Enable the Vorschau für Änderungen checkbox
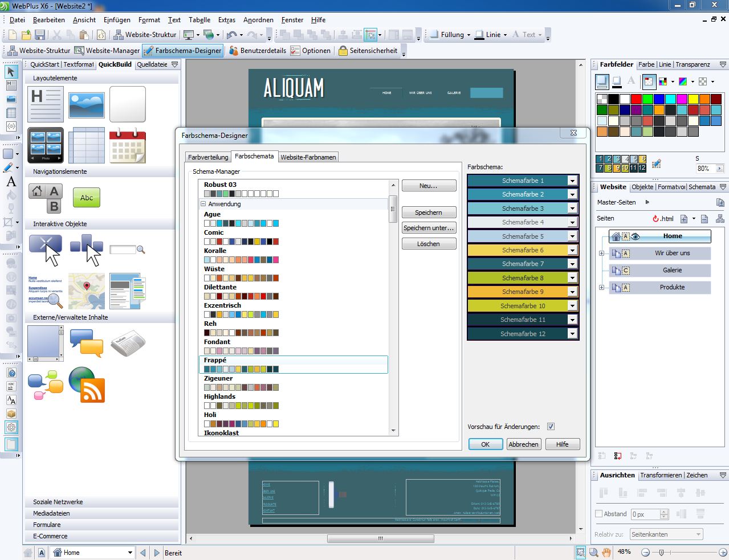Image resolution: width=729 pixels, height=560 pixels. [551, 426]
